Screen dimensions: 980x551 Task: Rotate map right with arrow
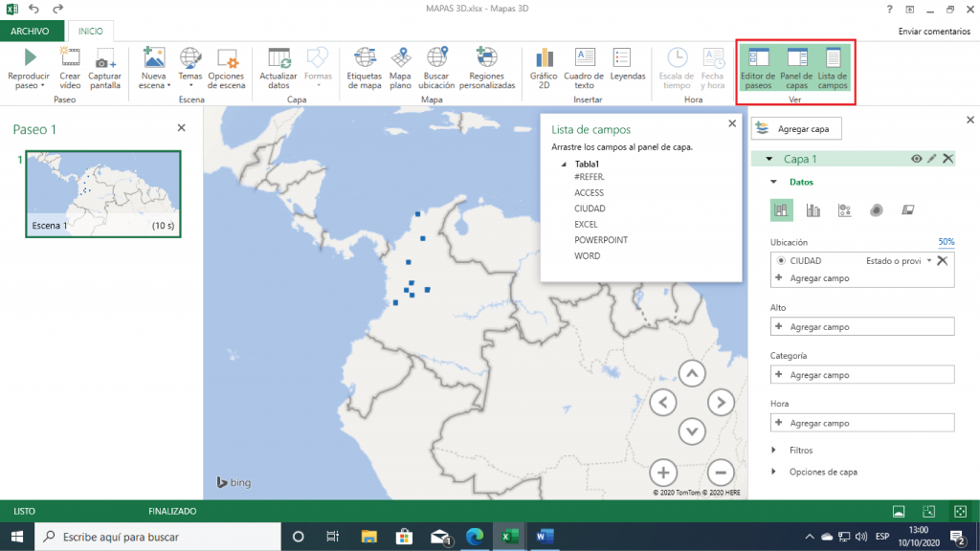coord(721,403)
